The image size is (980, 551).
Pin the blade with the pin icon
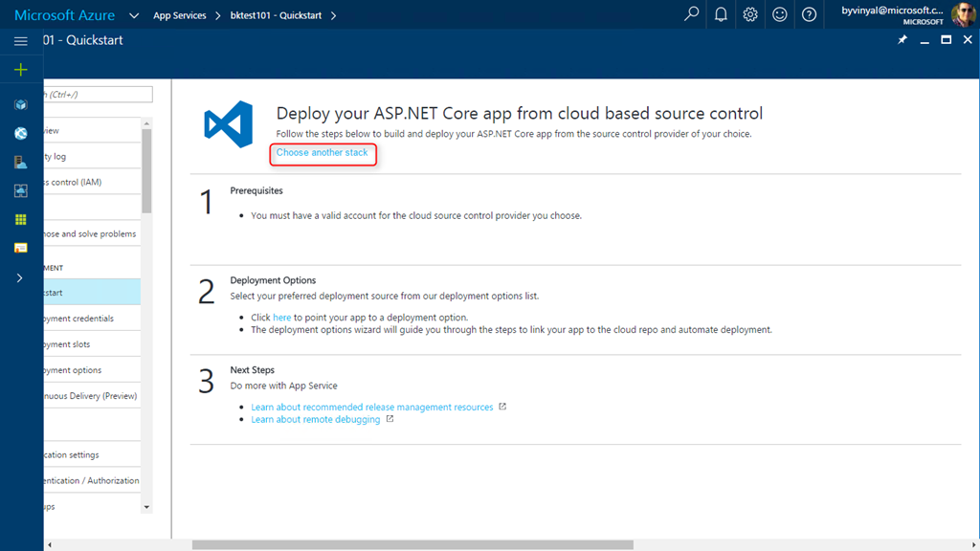(x=902, y=40)
